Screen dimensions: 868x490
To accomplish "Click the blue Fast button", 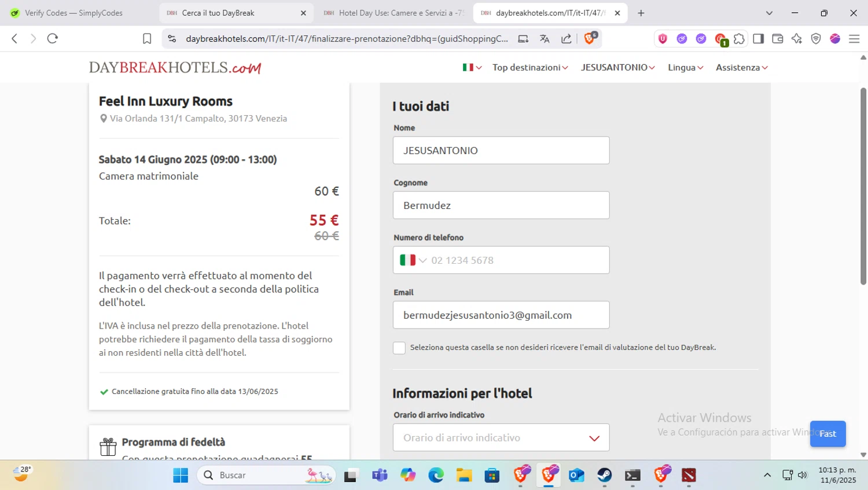I will point(827,434).
